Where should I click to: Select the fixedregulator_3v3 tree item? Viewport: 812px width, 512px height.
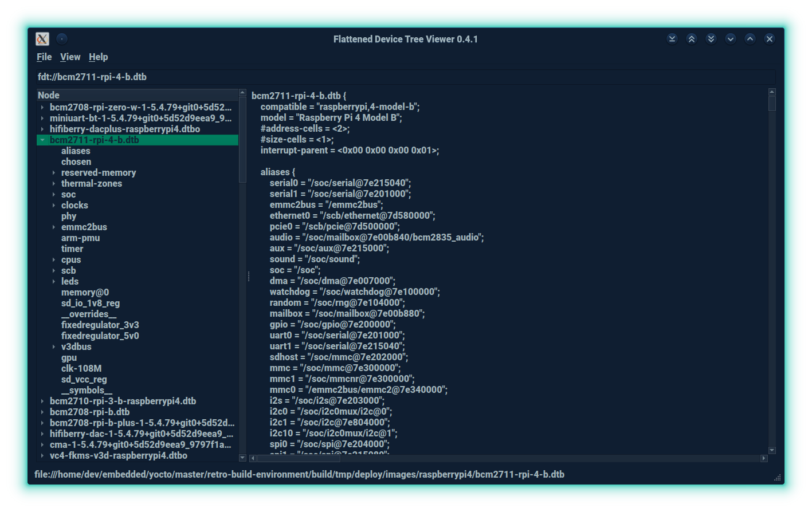pos(100,325)
